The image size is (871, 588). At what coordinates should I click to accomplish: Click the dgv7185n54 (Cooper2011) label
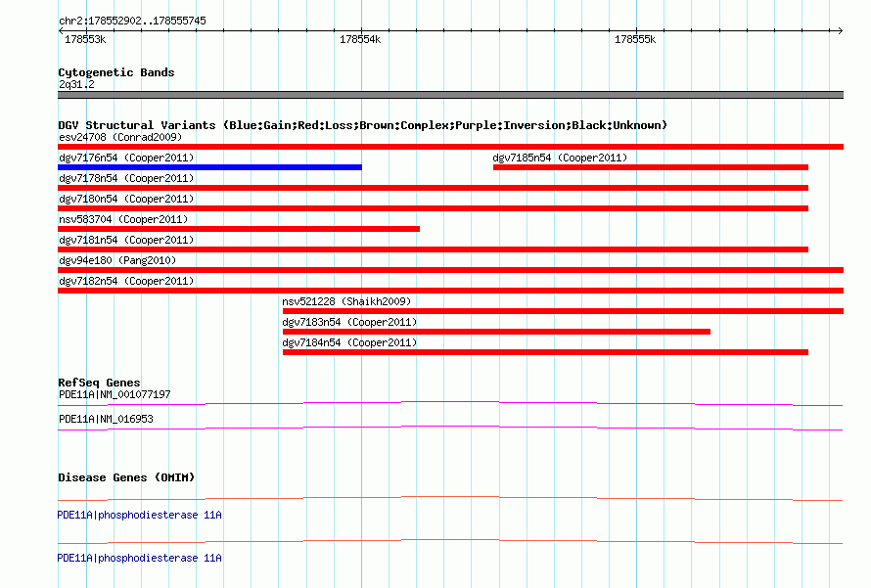(560, 158)
